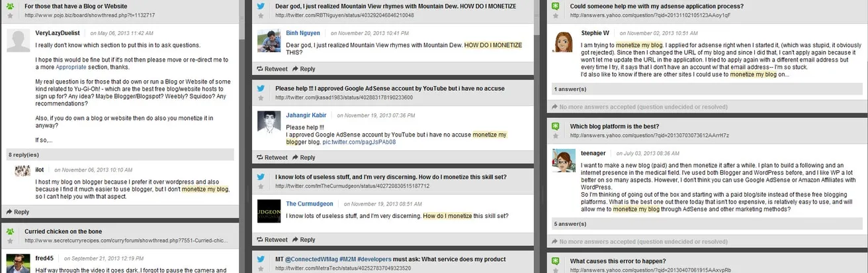Viewport: 868px width, 273px height.
Task: Star the 'For those that have a Blog or Website' post
Action: 10,15
